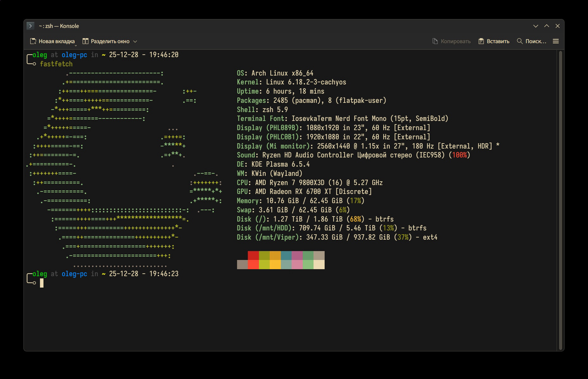The width and height of the screenshot is (588, 379).
Task: Paste clipboard with Вставить
Action: click(x=494, y=41)
